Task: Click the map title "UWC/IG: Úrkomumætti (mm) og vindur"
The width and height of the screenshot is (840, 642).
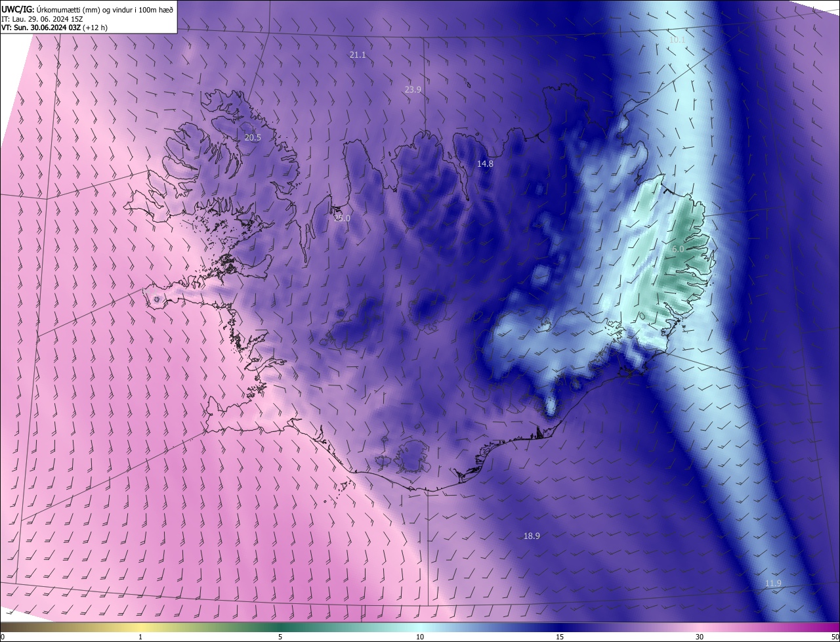Action: click(x=87, y=9)
